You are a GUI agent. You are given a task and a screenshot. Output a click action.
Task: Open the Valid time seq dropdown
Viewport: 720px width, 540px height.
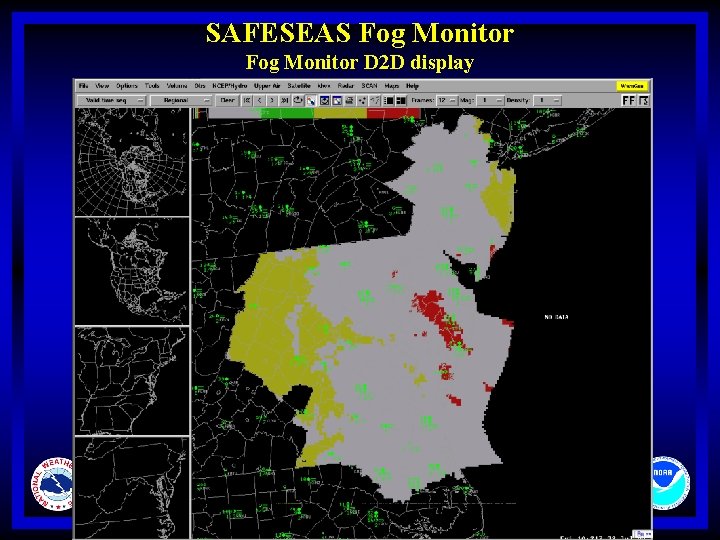pyautogui.click(x=111, y=100)
